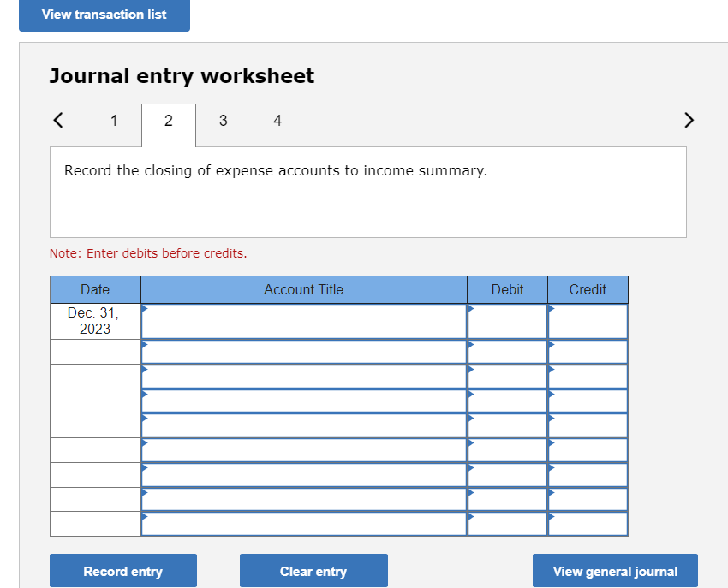This screenshot has width=728, height=588.
Task: Open Account Title dropdown in second row
Action: coord(304,352)
